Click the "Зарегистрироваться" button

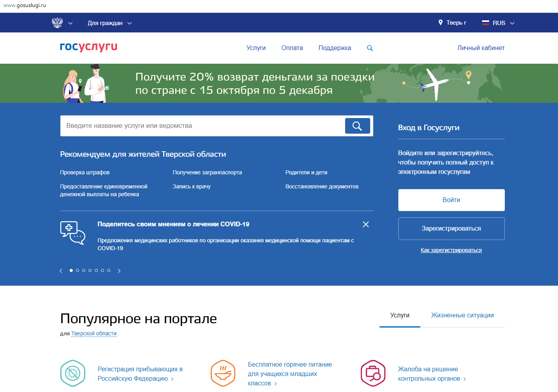[x=452, y=229]
